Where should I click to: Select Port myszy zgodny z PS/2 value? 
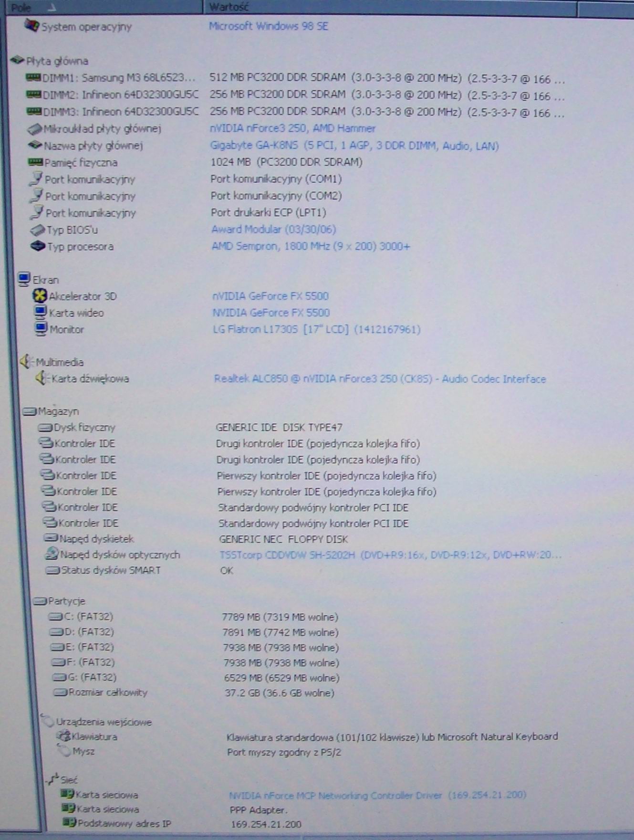pos(284,753)
